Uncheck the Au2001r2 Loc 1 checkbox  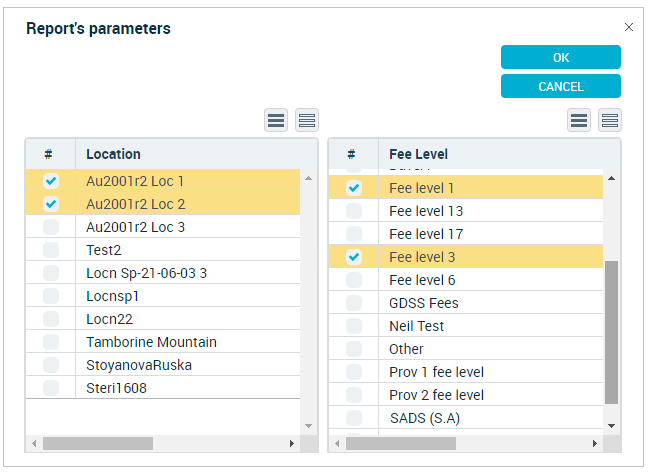51,181
